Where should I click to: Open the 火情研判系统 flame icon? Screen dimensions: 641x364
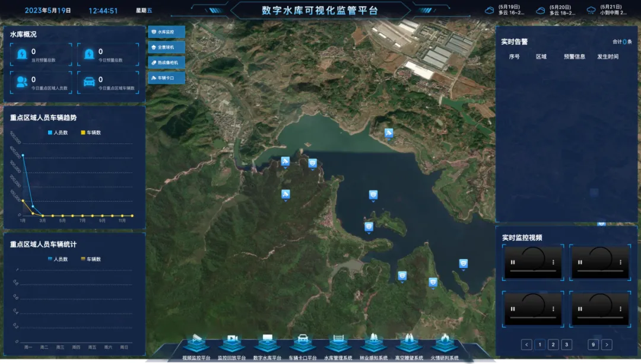click(x=445, y=342)
